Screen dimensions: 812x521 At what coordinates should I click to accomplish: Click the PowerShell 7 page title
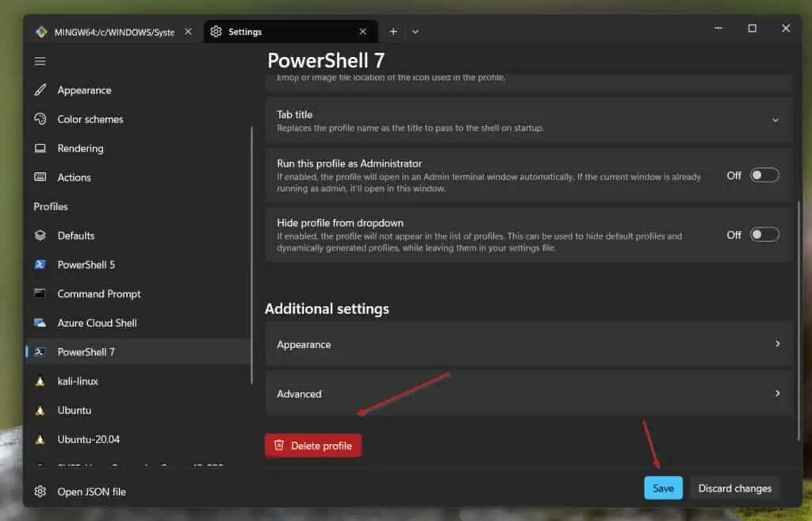[326, 60]
